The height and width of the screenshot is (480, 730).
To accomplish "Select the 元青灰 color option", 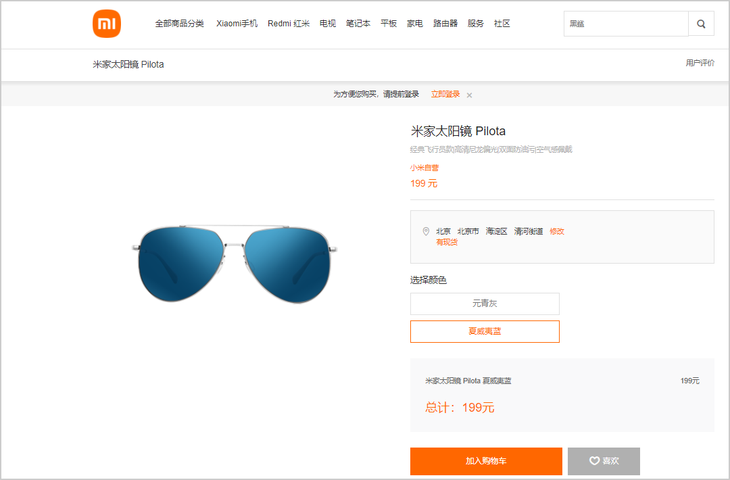I will (485, 304).
